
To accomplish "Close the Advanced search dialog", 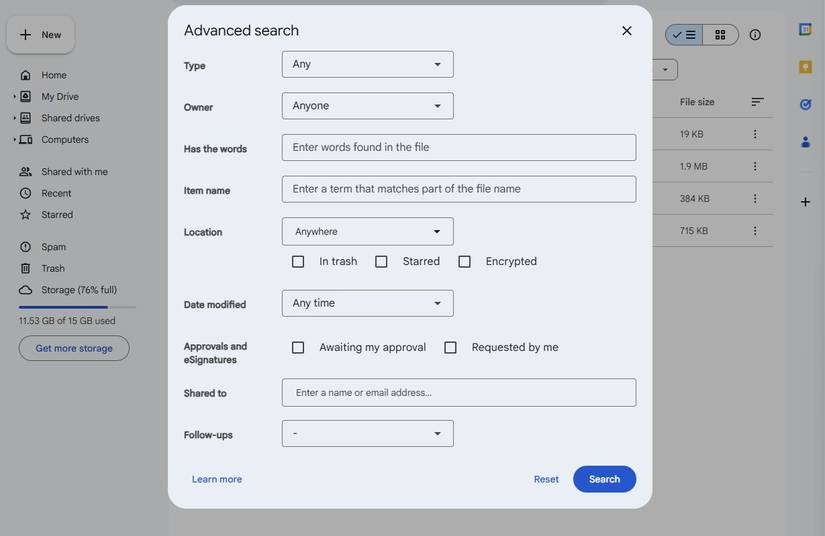I will point(626,31).
